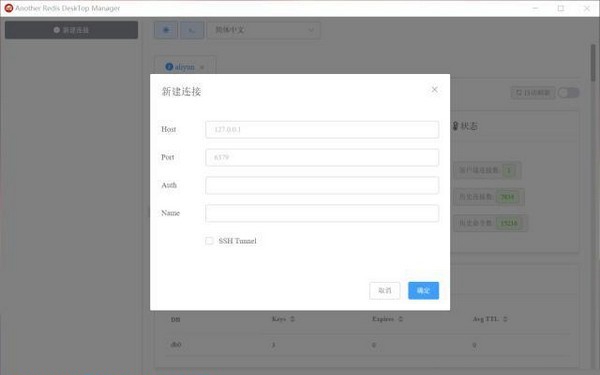Click the Redis app icon in title bar
This screenshot has width=600, height=375.
pos(8,8)
